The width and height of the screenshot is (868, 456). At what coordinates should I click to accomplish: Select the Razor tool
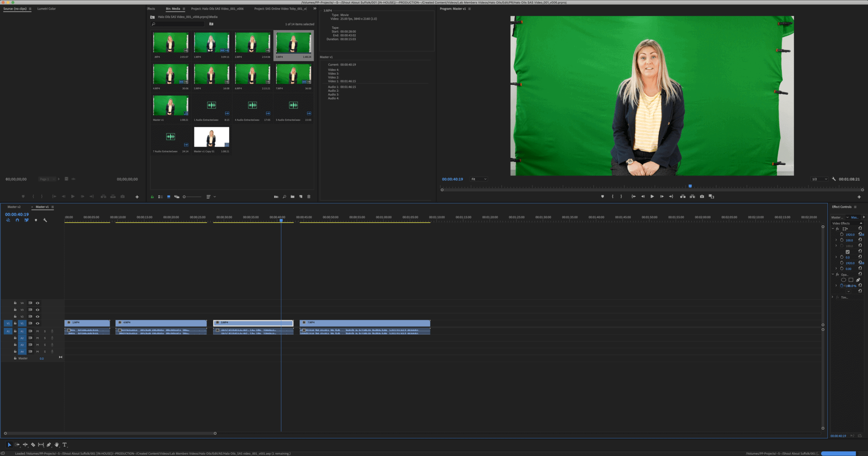tap(33, 445)
